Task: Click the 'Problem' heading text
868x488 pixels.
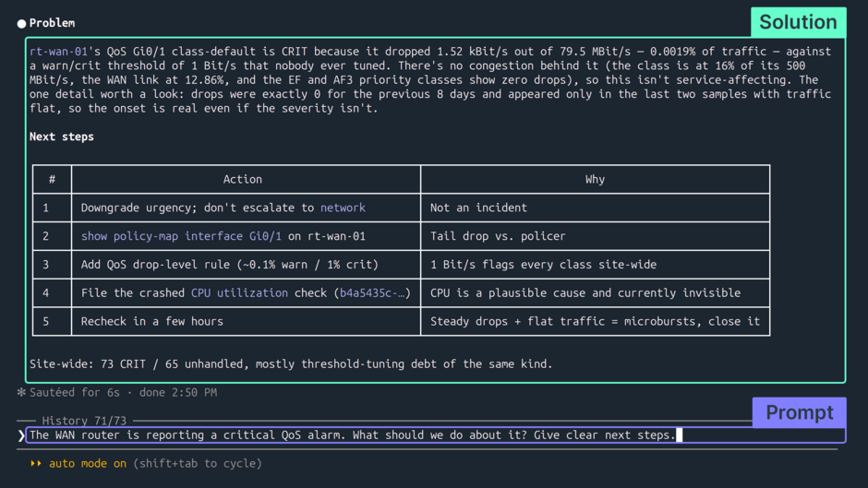Action: [52, 23]
